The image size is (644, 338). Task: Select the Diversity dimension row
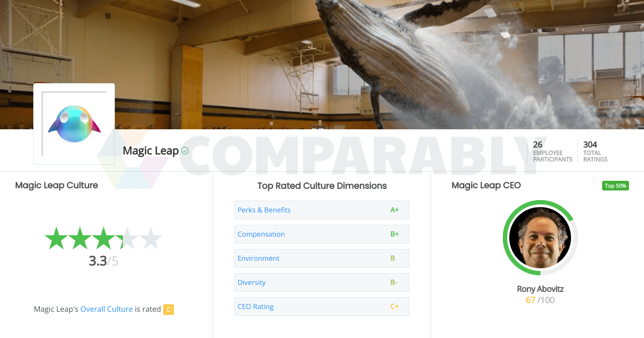pos(322,282)
